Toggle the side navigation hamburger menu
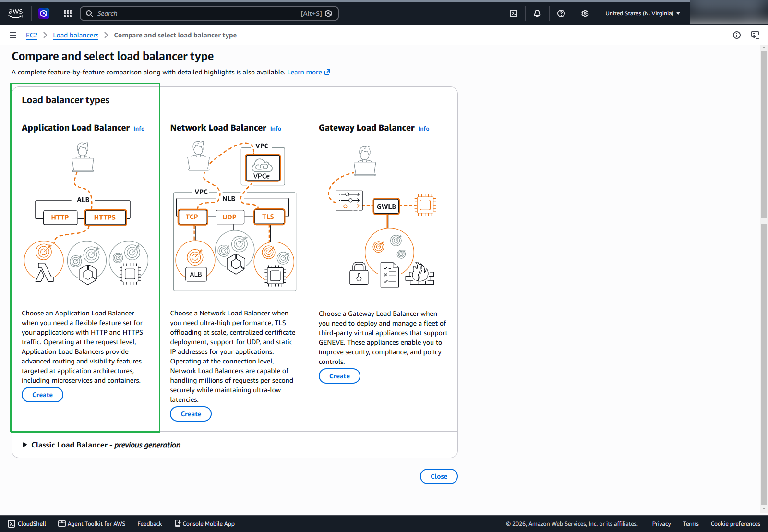The image size is (768, 532). tap(13, 35)
